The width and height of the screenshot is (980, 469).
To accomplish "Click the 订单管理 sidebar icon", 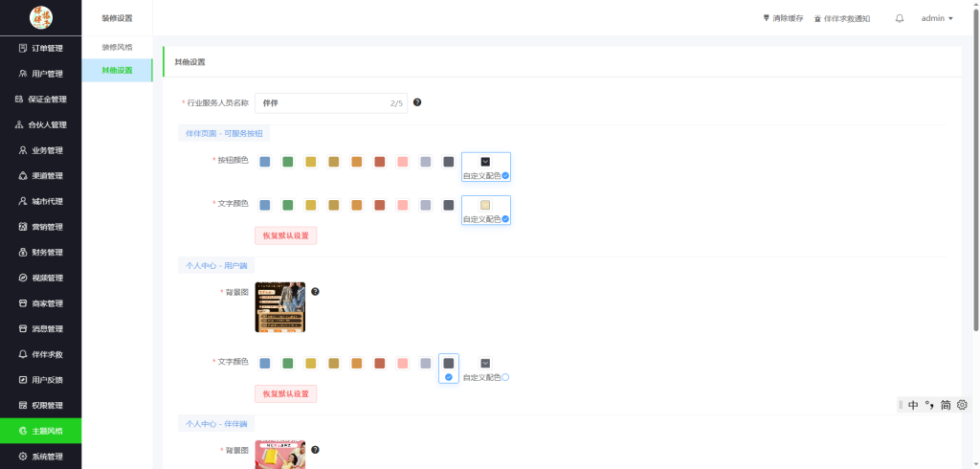I will [x=23, y=48].
